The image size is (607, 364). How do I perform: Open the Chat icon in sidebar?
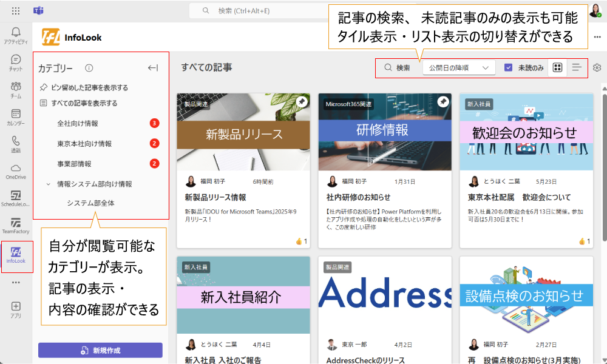(16, 62)
